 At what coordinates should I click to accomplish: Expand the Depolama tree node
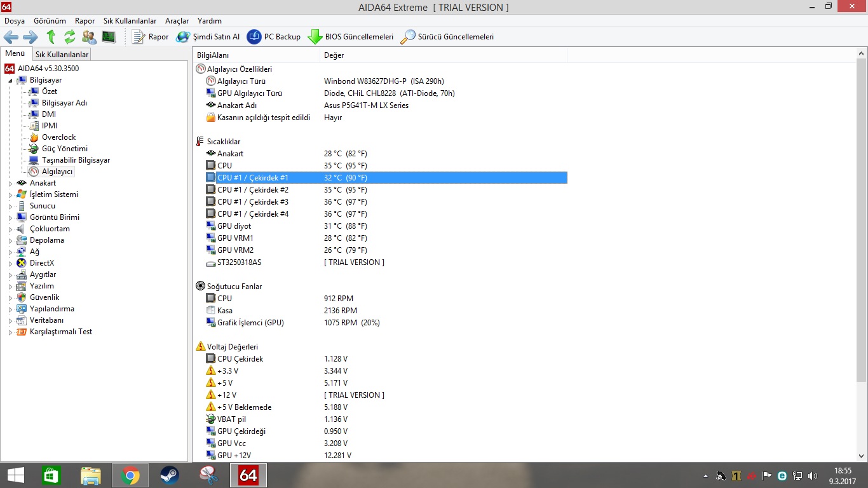(x=10, y=241)
